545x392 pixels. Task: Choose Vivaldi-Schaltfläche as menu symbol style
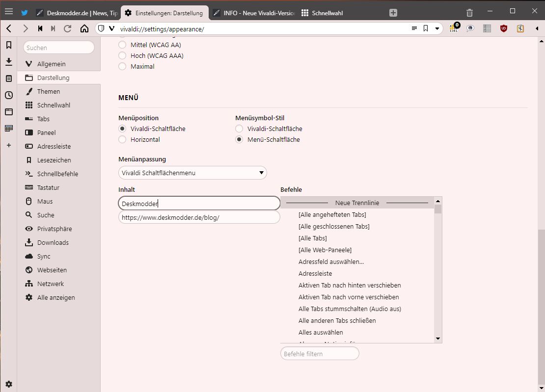[x=239, y=129]
